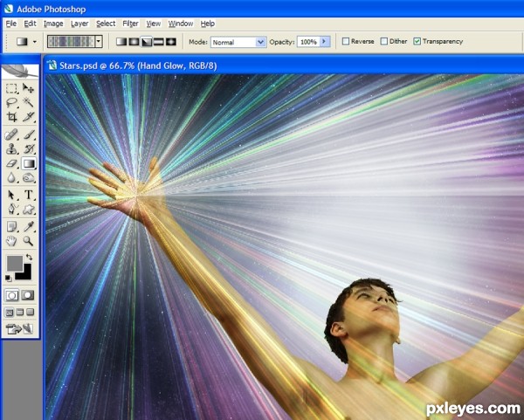Select the History Brush tool
The height and width of the screenshot is (420, 524).
[29, 149]
